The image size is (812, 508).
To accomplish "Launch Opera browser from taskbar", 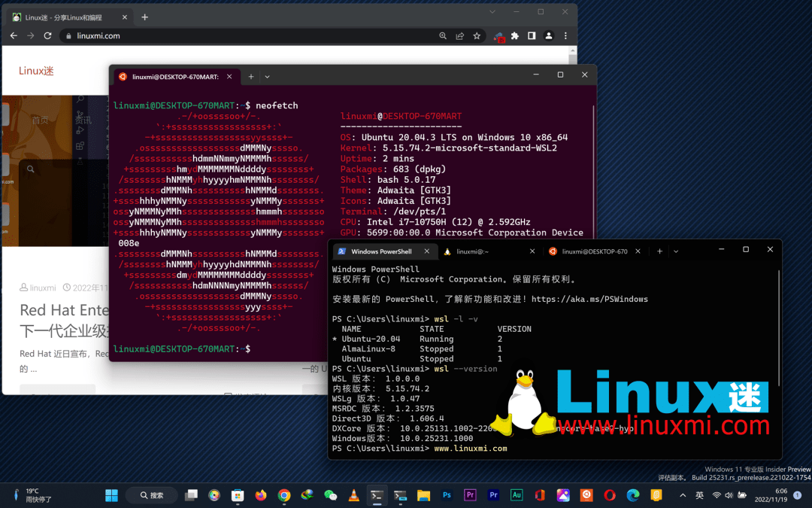I will pyautogui.click(x=610, y=495).
